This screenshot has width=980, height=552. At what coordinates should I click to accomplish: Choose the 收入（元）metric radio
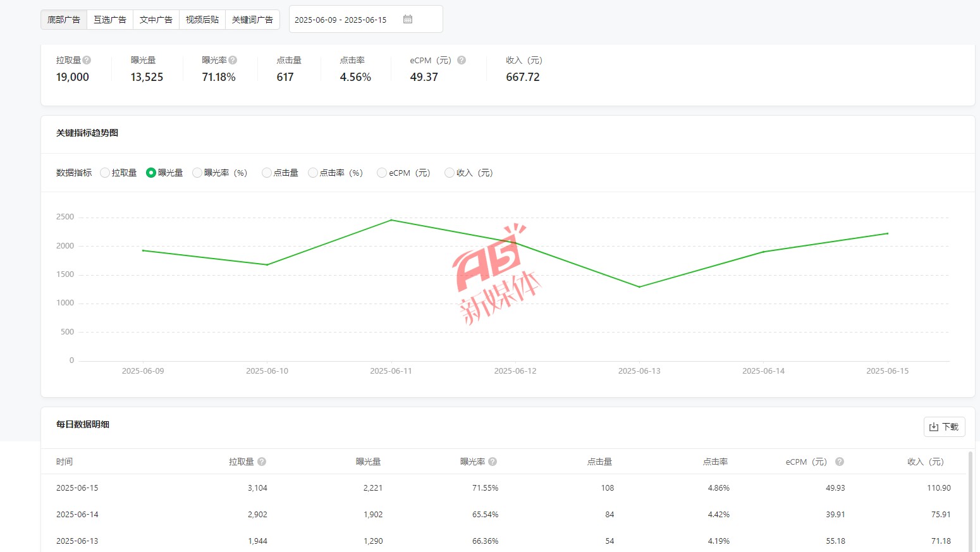pos(450,173)
